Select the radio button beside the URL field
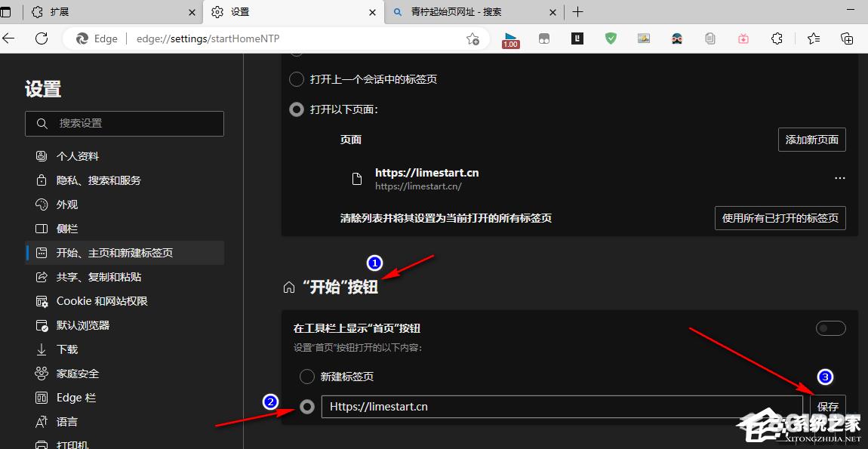Screen dimensions: 868x449 (306, 407)
